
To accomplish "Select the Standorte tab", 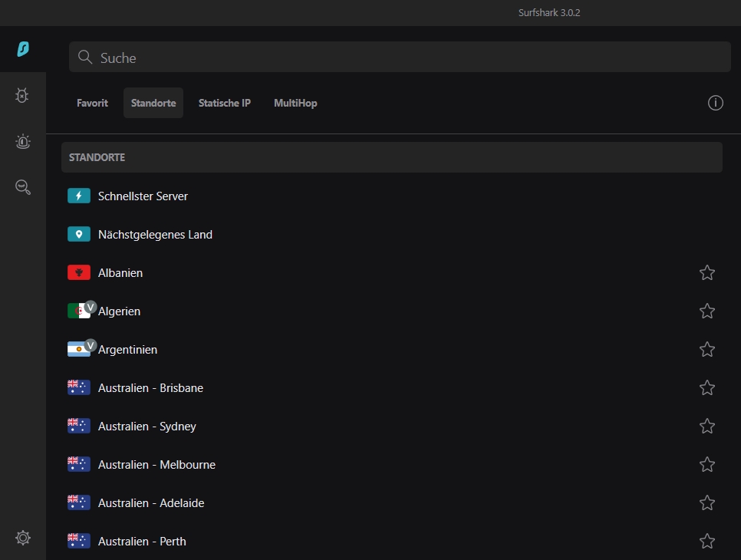I will pos(153,103).
